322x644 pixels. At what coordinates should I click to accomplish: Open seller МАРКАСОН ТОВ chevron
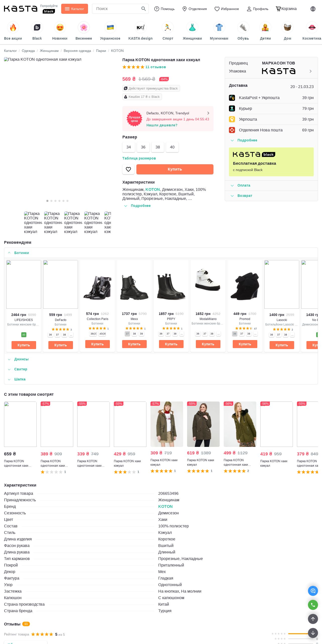310,71
